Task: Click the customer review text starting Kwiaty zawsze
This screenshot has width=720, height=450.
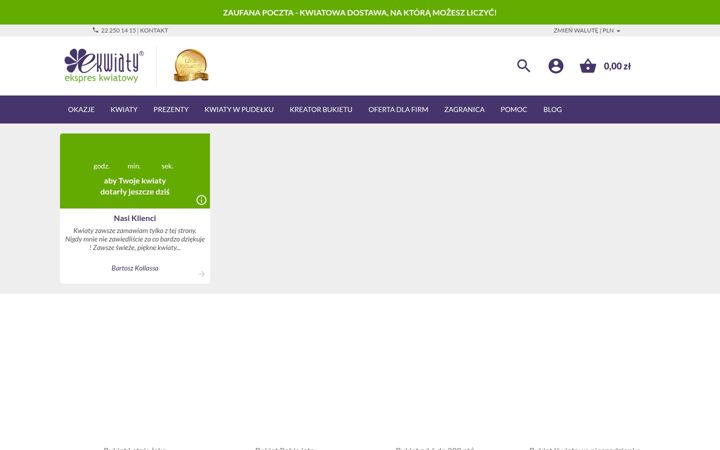Action: (135, 239)
